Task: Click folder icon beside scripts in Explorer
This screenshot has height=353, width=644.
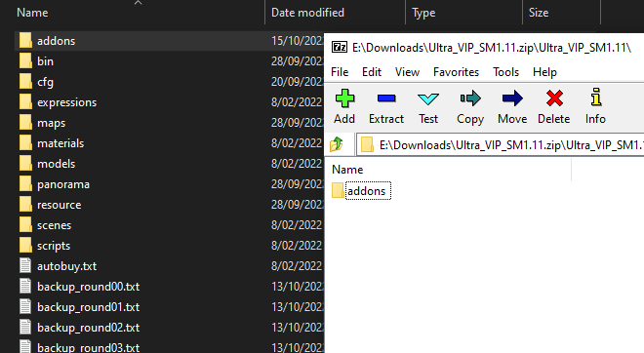Action: tap(25, 245)
